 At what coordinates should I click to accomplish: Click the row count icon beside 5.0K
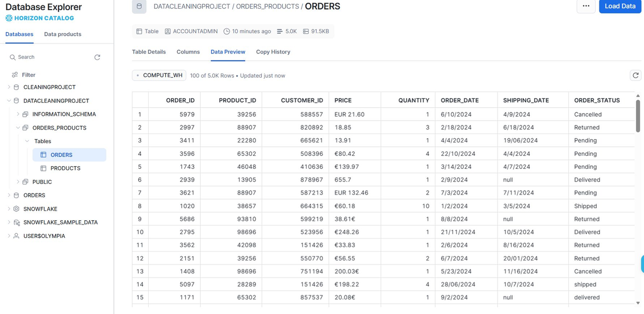point(280,32)
